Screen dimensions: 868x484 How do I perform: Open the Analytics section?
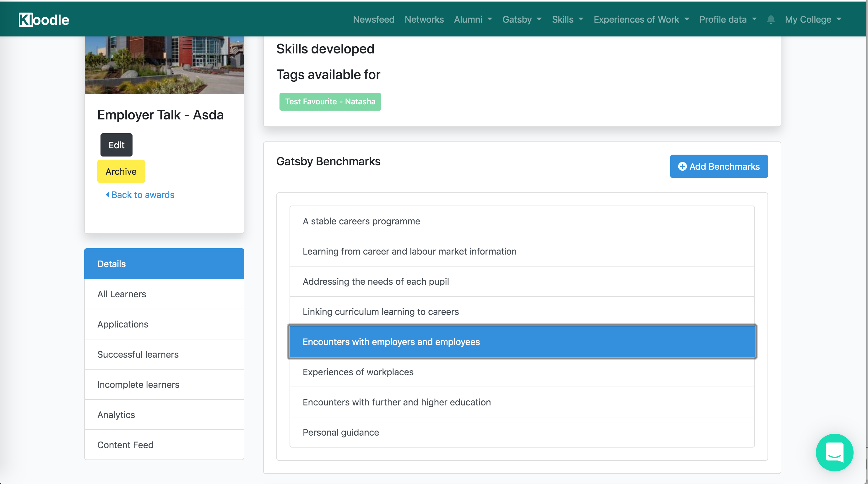[164, 415]
